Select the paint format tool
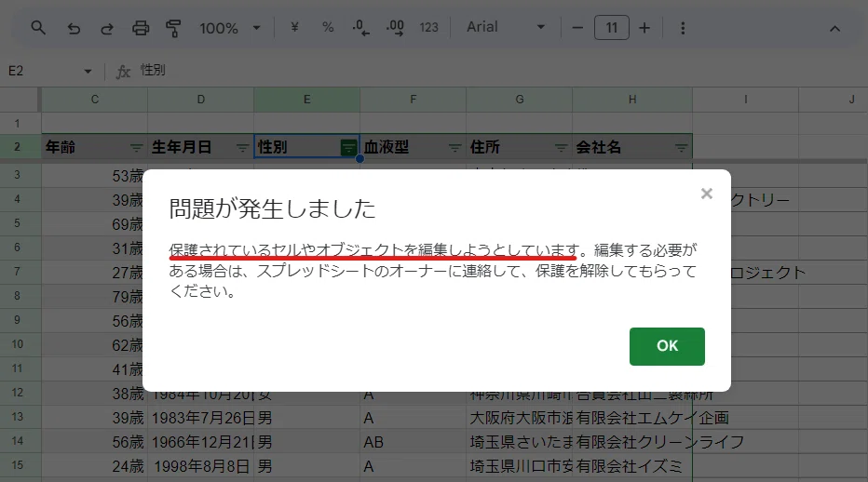Image resolution: width=868 pixels, height=482 pixels. [173, 28]
